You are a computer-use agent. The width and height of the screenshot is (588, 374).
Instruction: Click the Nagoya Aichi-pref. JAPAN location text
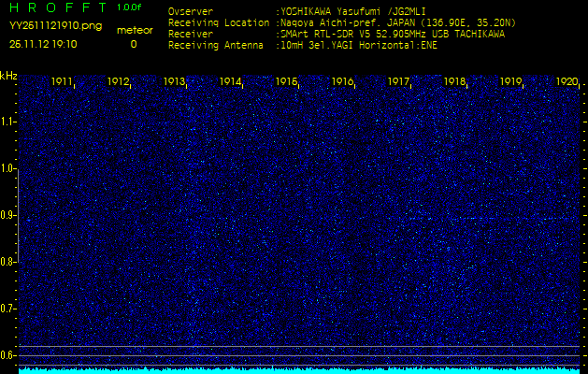coord(397,22)
